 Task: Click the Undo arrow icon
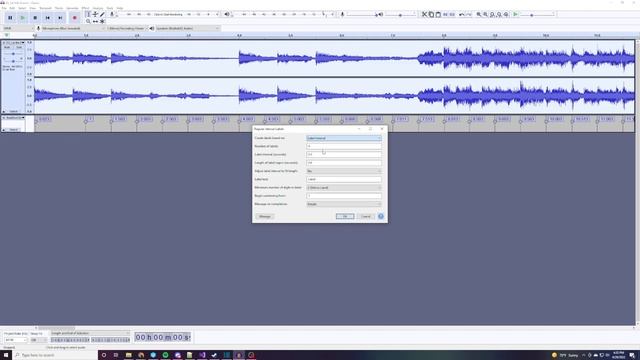click(x=462, y=14)
